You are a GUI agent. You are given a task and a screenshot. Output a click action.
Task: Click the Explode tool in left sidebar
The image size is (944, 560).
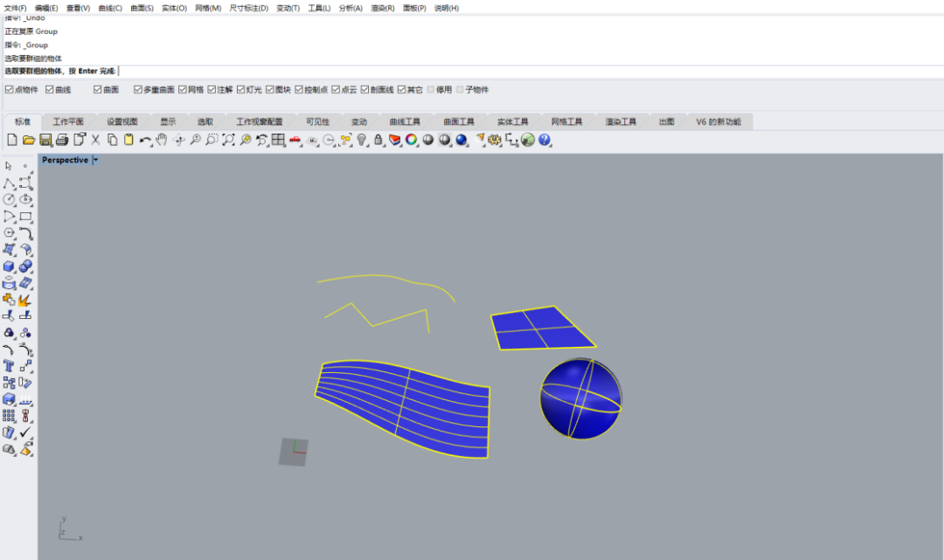[x=24, y=300]
